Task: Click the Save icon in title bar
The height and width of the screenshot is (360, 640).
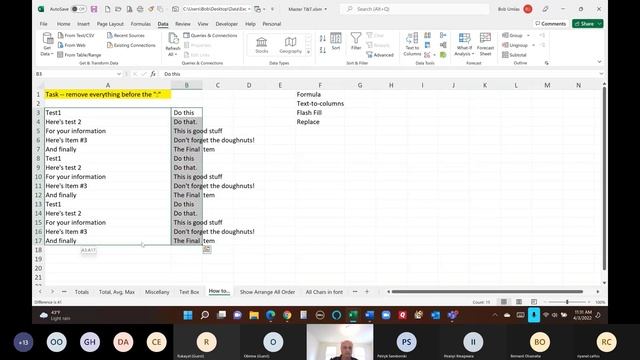Action: (94, 9)
